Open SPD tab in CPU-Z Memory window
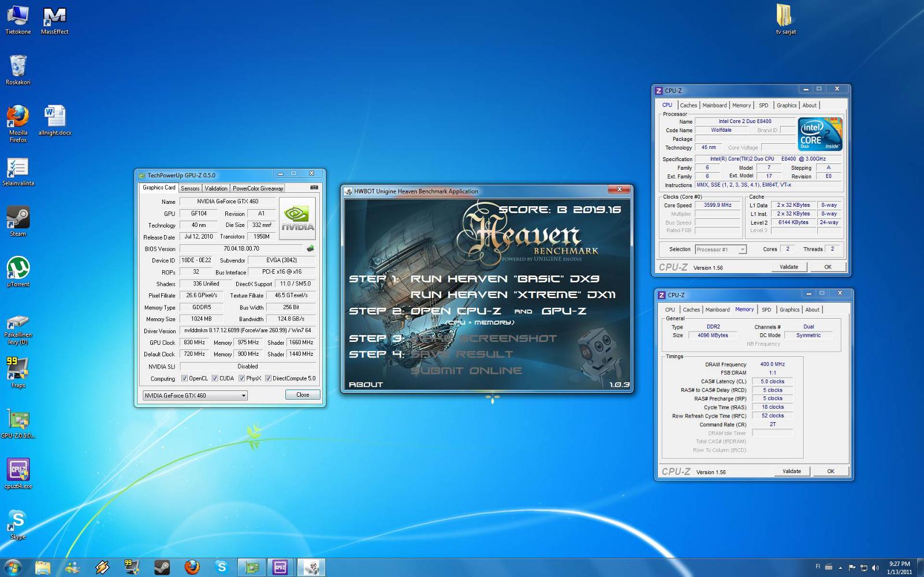 coord(766,310)
